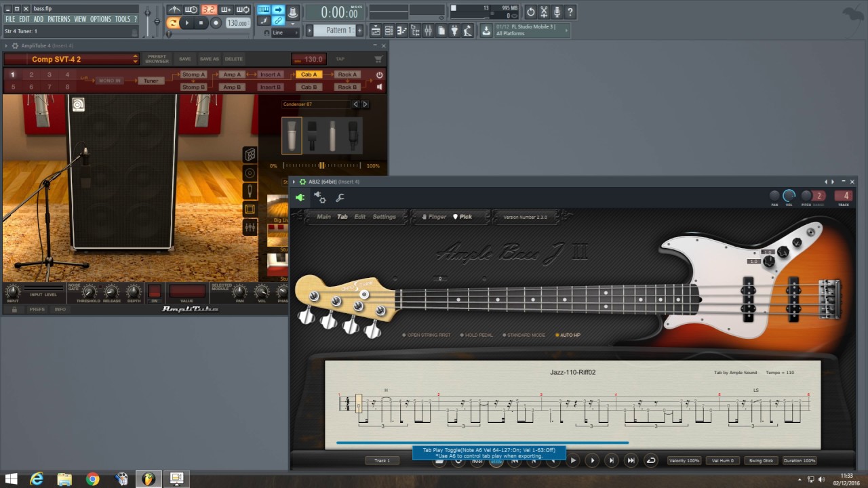Select preset slot 1 in AmpliTube
The height and width of the screenshot is (488, 868).
(x=13, y=75)
